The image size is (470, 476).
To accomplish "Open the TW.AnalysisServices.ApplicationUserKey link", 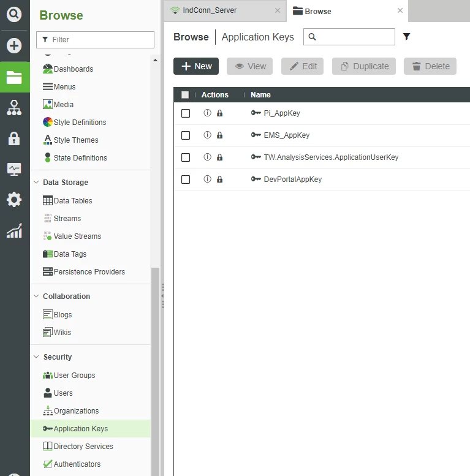I will click(331, 157).
